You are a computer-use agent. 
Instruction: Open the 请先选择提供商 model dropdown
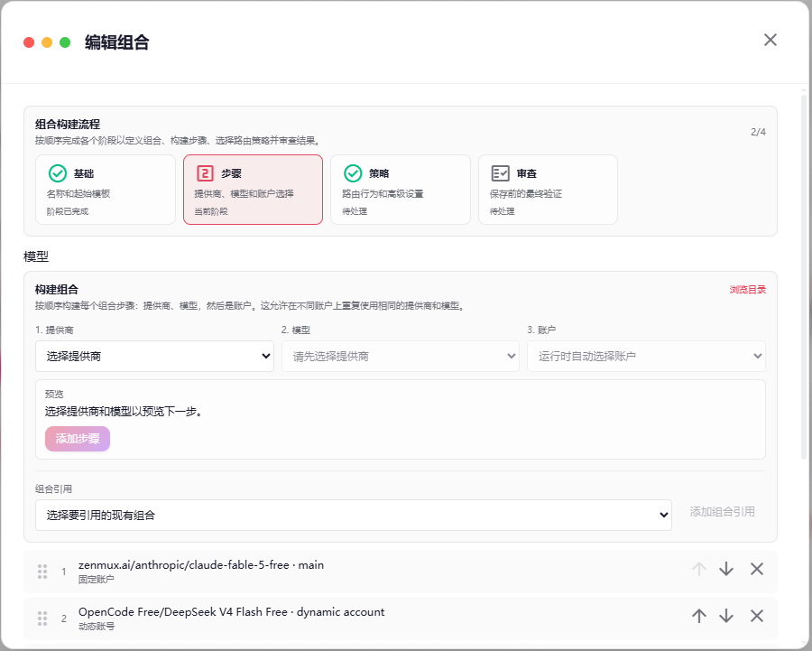pos(401,356)
